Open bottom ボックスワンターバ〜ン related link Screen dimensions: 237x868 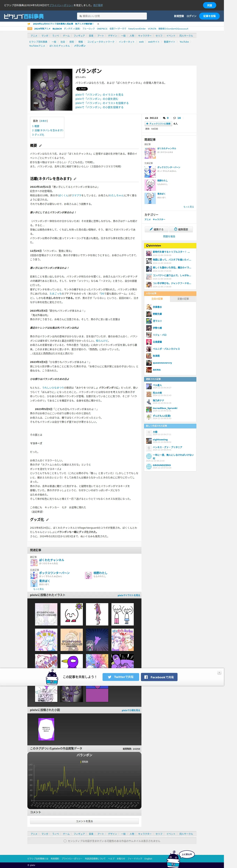pos(54,573)
